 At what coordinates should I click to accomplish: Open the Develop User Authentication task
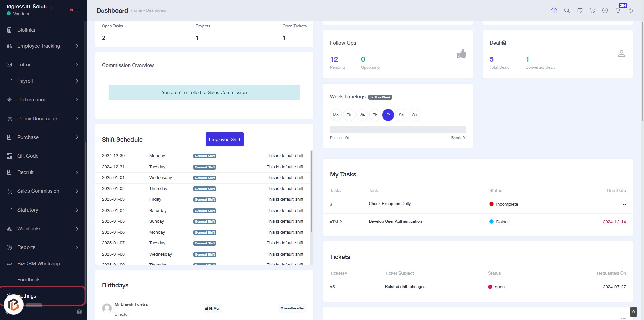click(x=395, y=221)
